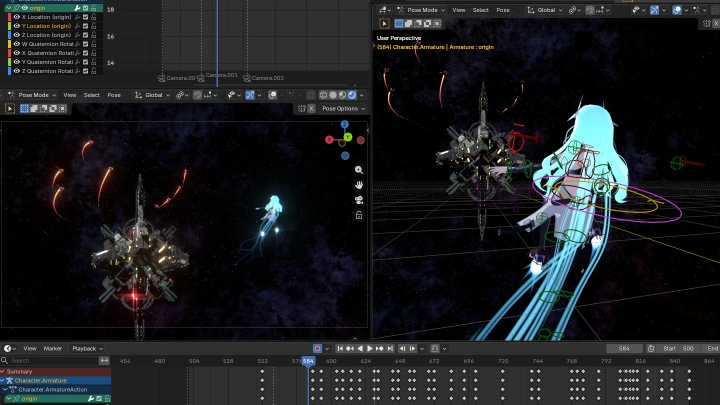Image resolution: width=720 pixels, height=405 pixels.
Task: Open View menu in timeline
Action: pyautogui.click(x=30, y=349)
